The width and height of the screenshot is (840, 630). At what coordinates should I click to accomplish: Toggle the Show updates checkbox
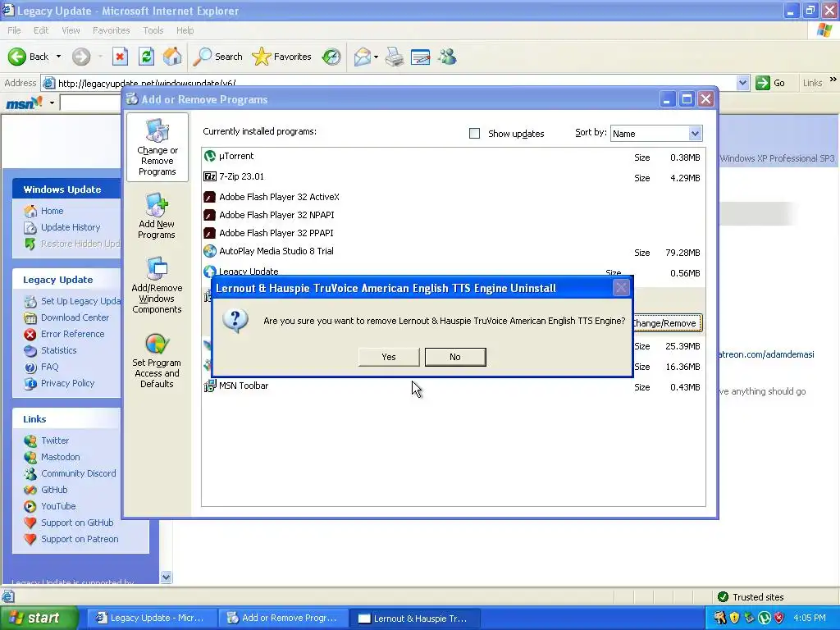475,134
